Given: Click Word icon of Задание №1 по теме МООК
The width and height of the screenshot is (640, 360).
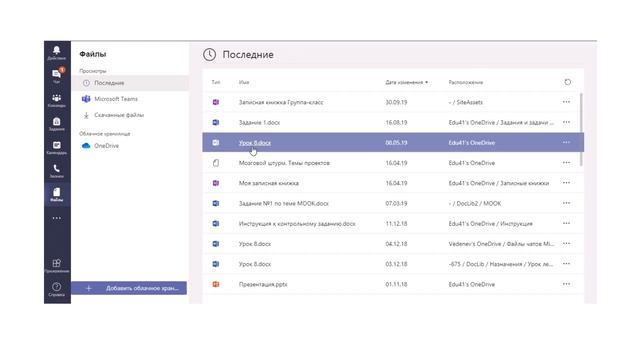Looking at the screenshot, I should pos(216,203).
